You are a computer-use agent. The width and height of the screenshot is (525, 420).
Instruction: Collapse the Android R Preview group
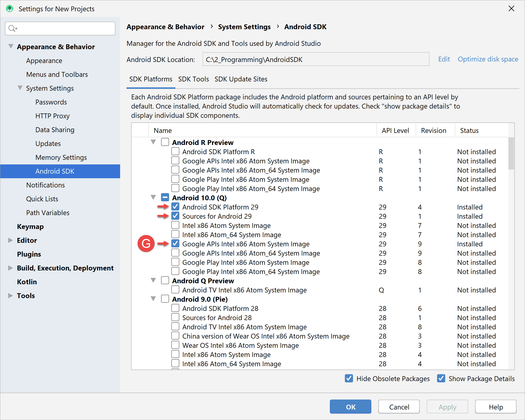pyautogui.click(x=153, y=142)
